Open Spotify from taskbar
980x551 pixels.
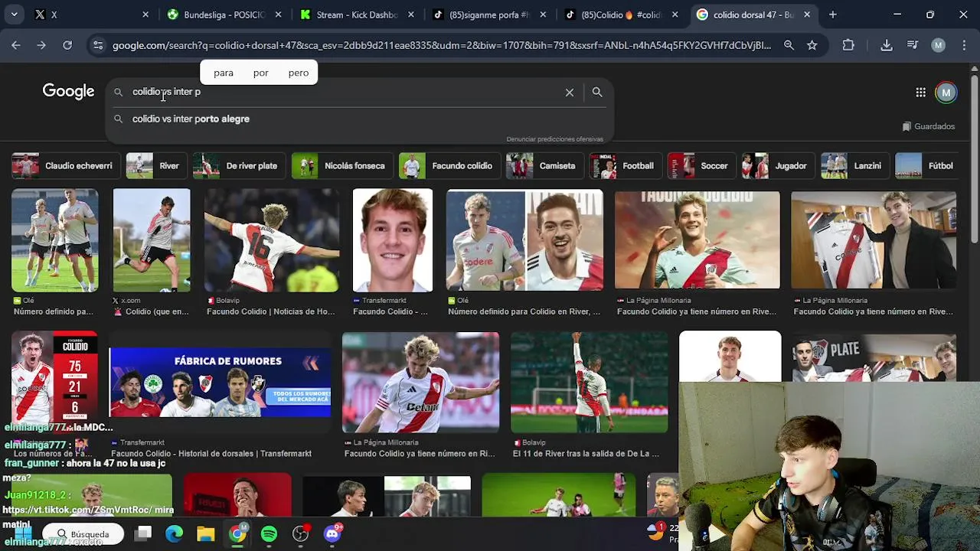tap(269, 533)
